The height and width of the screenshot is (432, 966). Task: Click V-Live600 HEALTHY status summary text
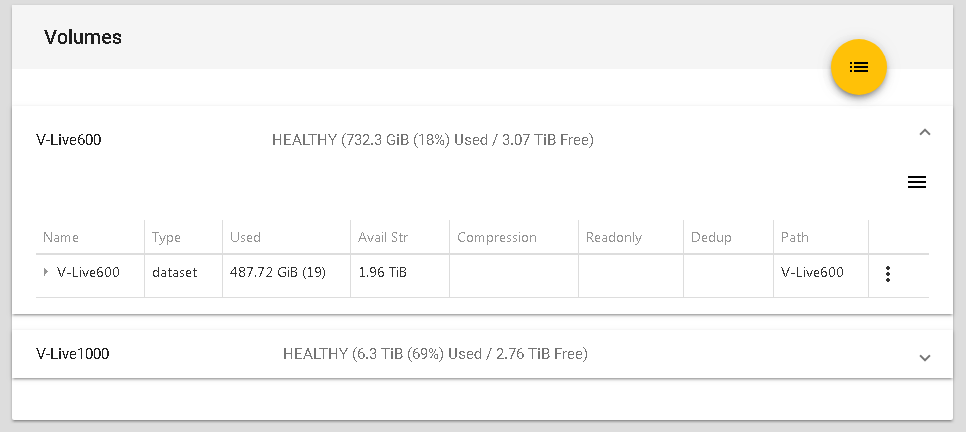(433, 140)
